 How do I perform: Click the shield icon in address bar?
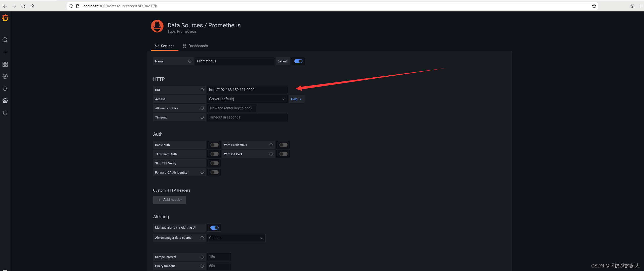(x=71, y=6)
